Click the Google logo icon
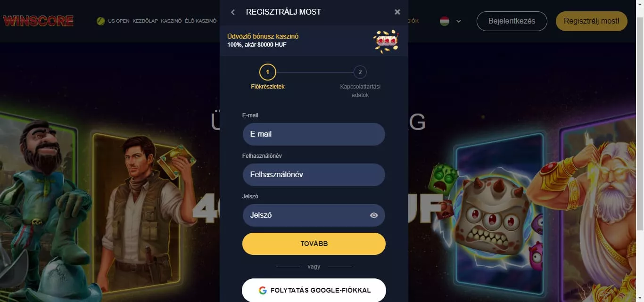The image size is (644, 302). [x=263, y=290]
